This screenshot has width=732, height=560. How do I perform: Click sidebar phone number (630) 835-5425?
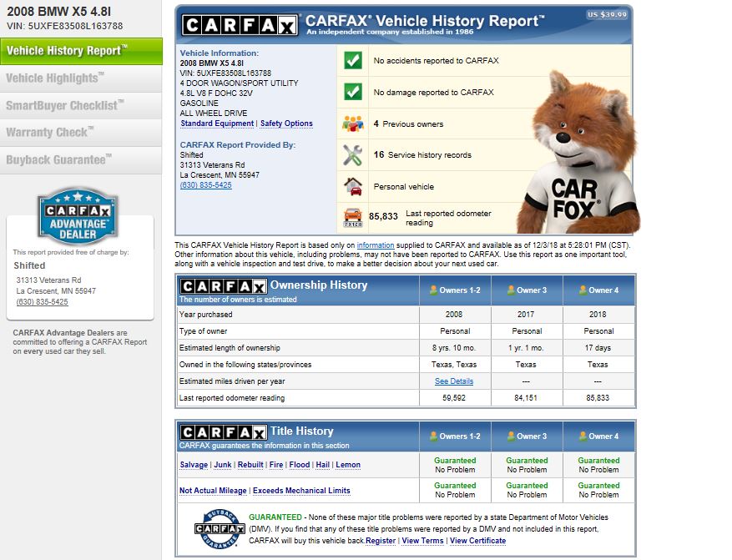tap(42, 302)
